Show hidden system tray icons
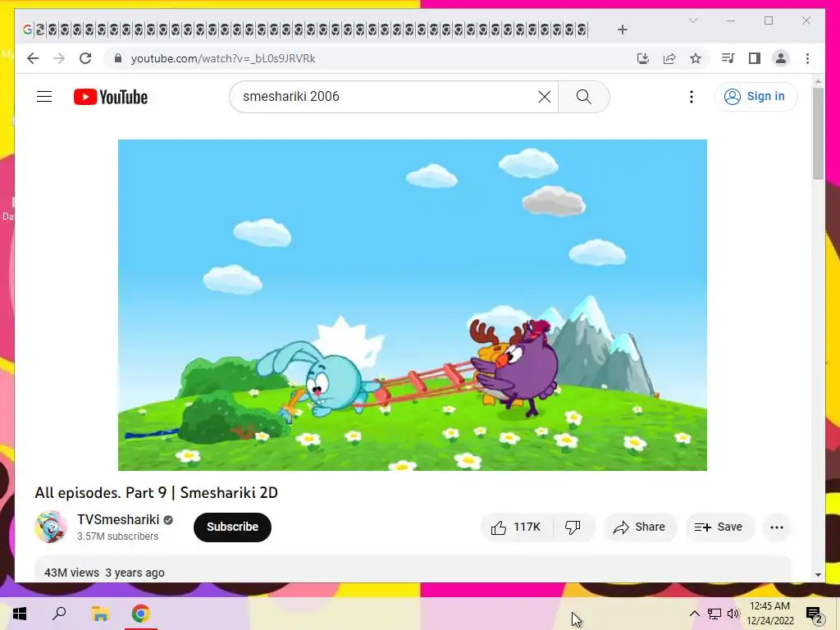This screenshot has height=630, width=840. click(x=694, y=614)
